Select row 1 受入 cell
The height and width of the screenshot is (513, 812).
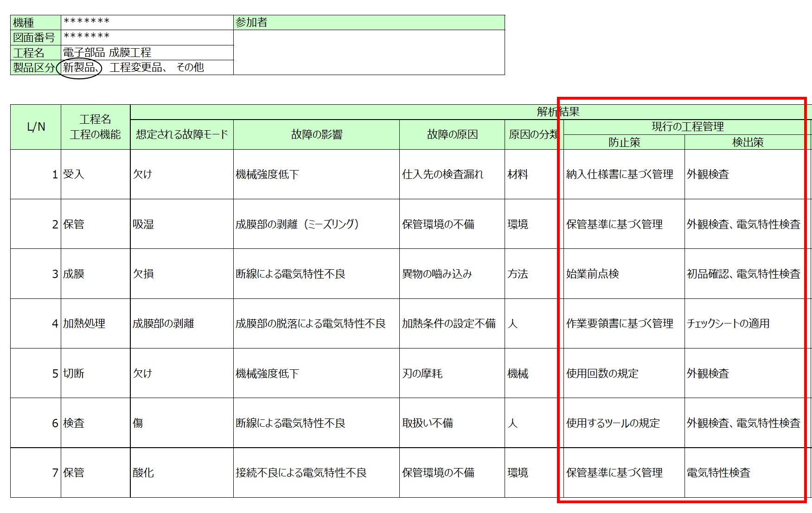(x=96, y=174)
